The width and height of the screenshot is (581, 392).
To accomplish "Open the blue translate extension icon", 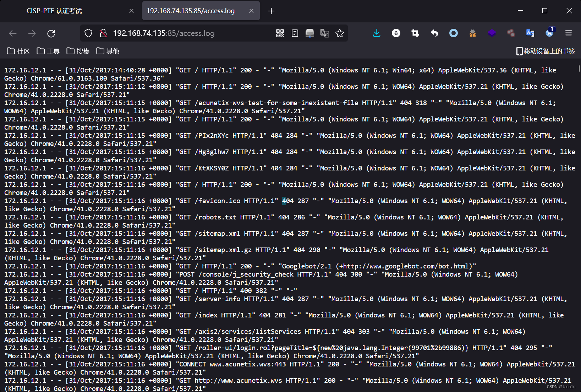I will point(530,33).
